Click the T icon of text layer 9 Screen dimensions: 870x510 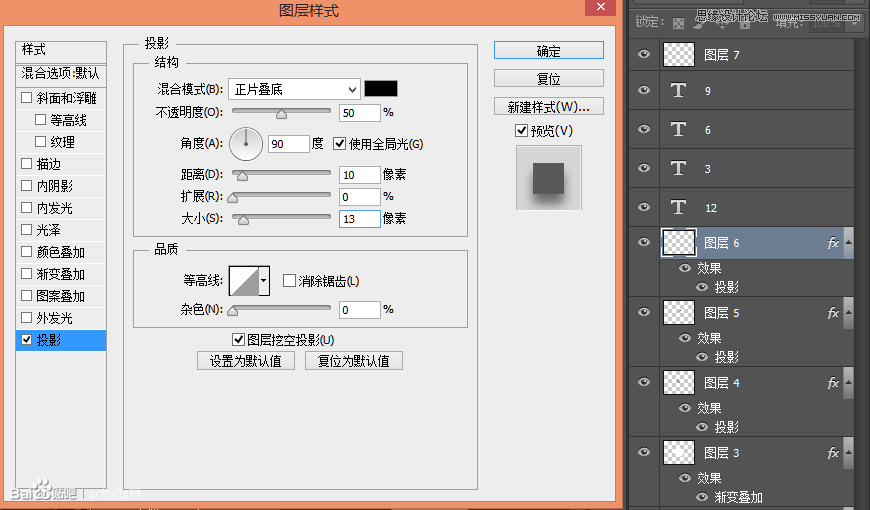coord(678,90)
